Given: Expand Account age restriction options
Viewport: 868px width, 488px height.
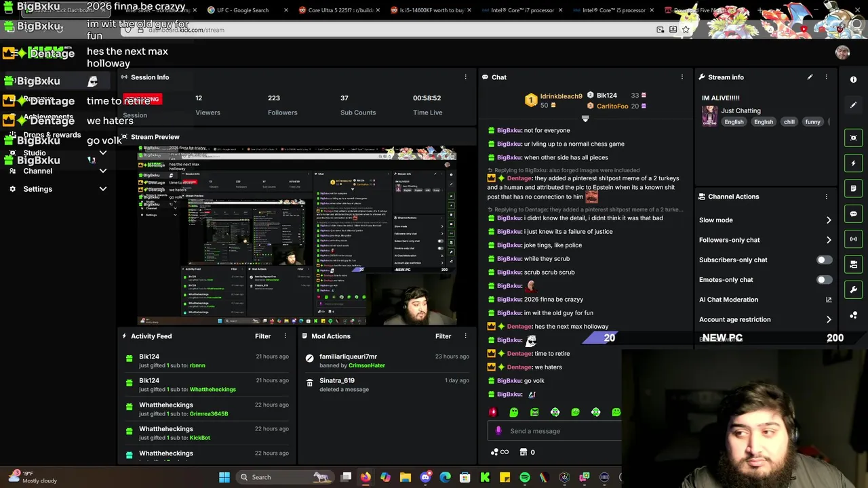Looking at the screenshot, I should click(x=829, y=319).
